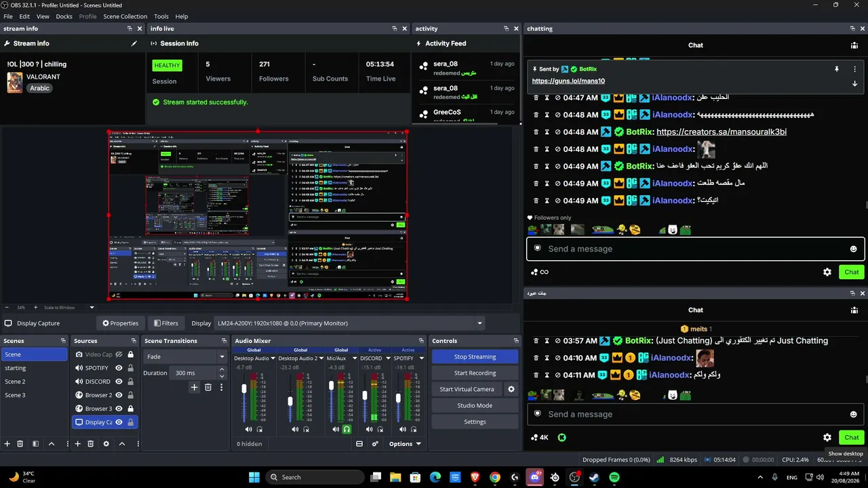The image size is (868, 488).
Task: Add a new source with the plus icon
Action: [x=77, y=444]
